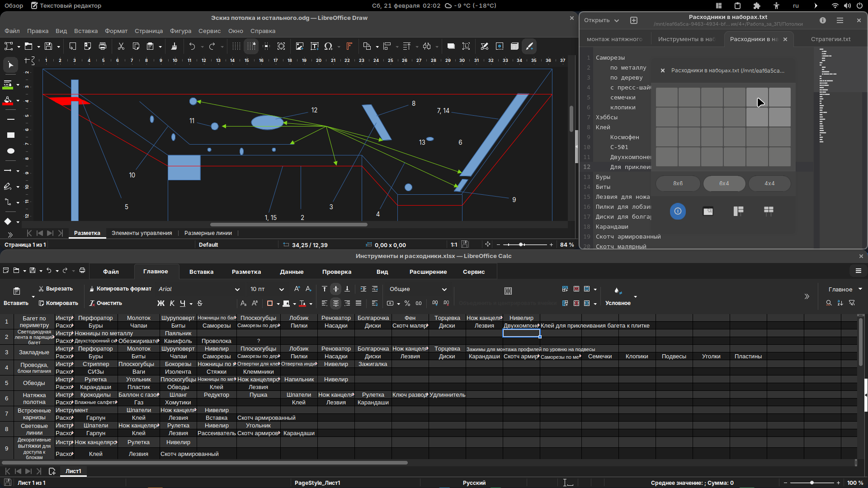The image size is (868, 488).
Task: Click the clone formatting brush in Draw
Action: click(174, 46)
